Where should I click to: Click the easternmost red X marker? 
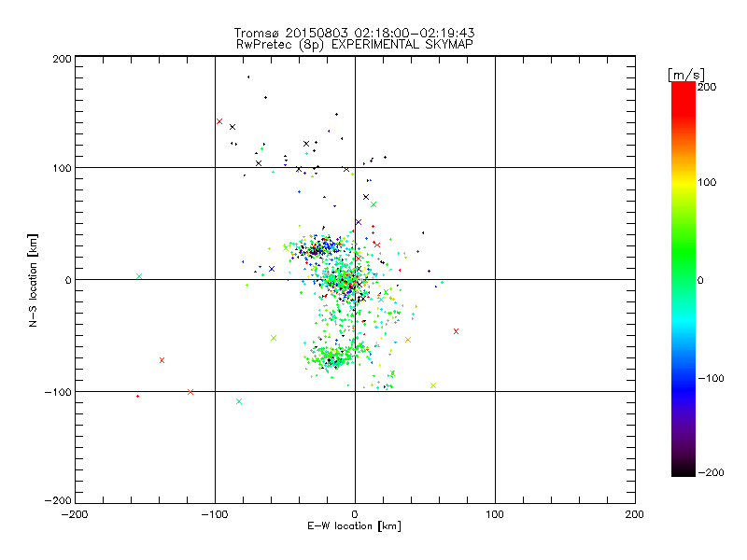click(456, 331)
